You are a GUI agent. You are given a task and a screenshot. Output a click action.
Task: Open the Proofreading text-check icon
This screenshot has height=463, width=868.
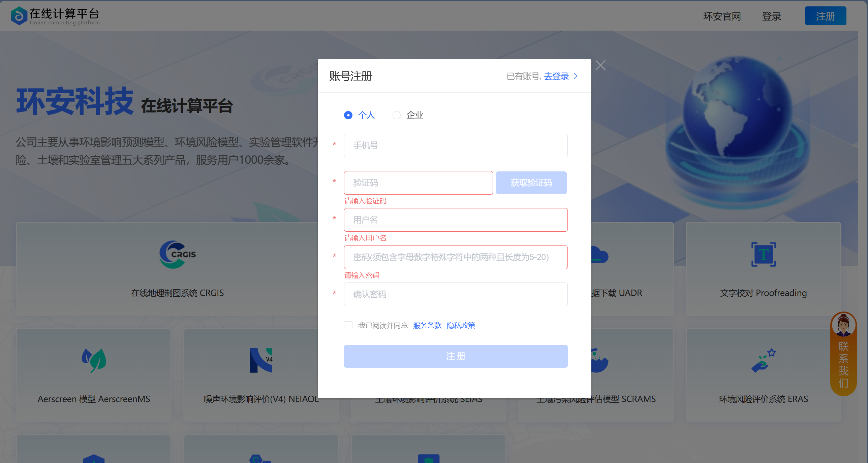coord(763,254)
